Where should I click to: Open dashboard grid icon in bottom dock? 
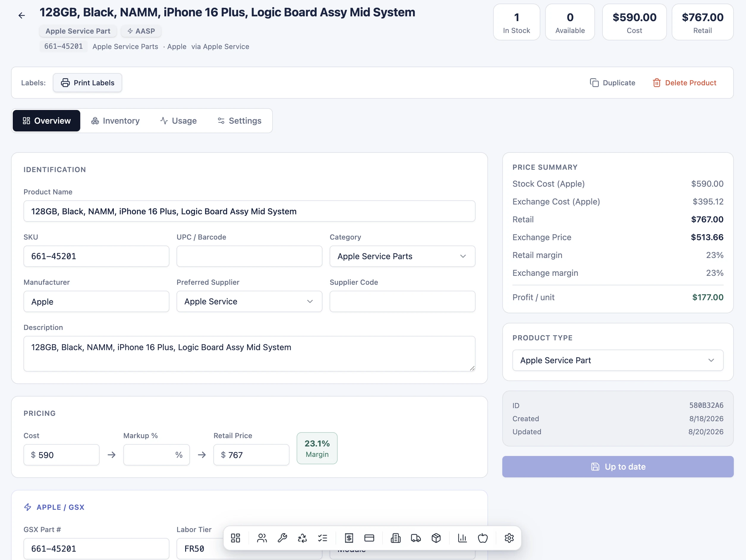[235, 538]
